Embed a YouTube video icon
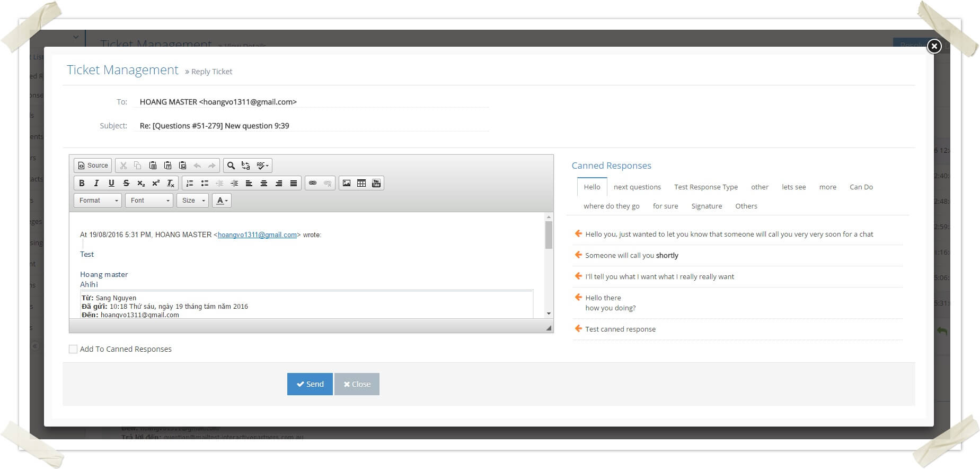This screenshot has width=980, height=469. coord(376,183)
